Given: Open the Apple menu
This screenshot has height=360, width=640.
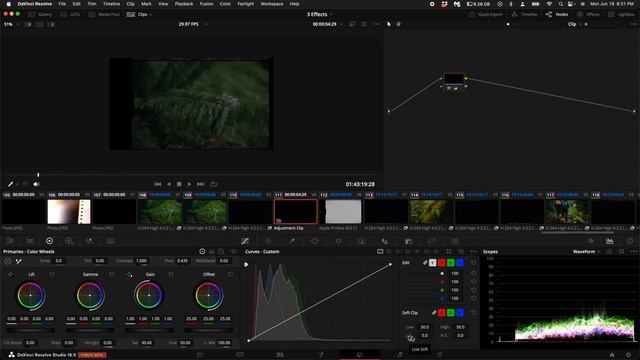Looking at the screenshot, I should pos(8,4).
